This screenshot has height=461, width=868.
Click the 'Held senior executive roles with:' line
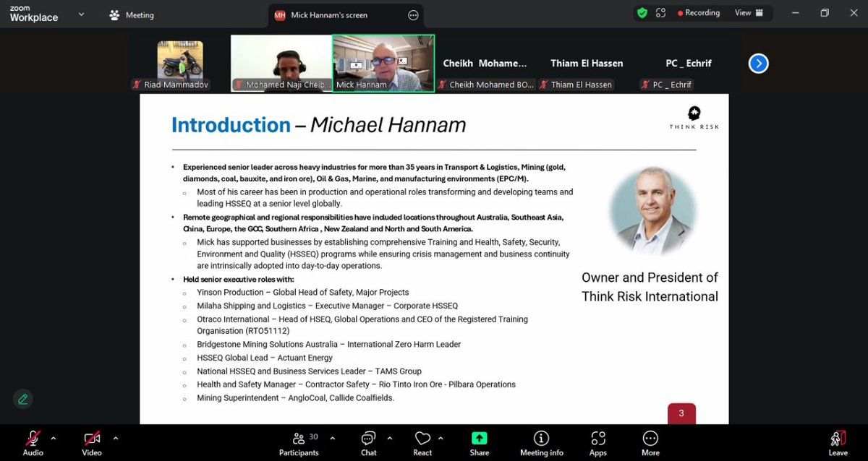[x=239, y=279]
